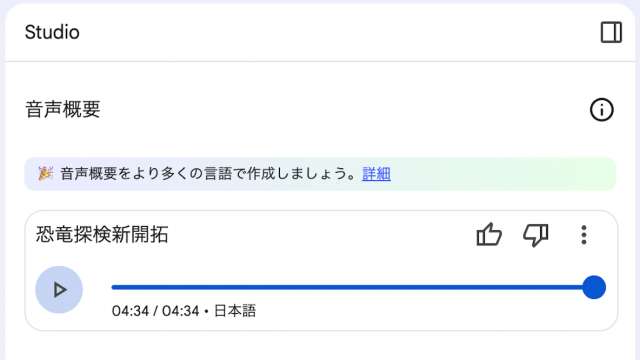Give the audio overview a thumbs up
Viewport: 640px width, 360px height.
pos(489,235)
